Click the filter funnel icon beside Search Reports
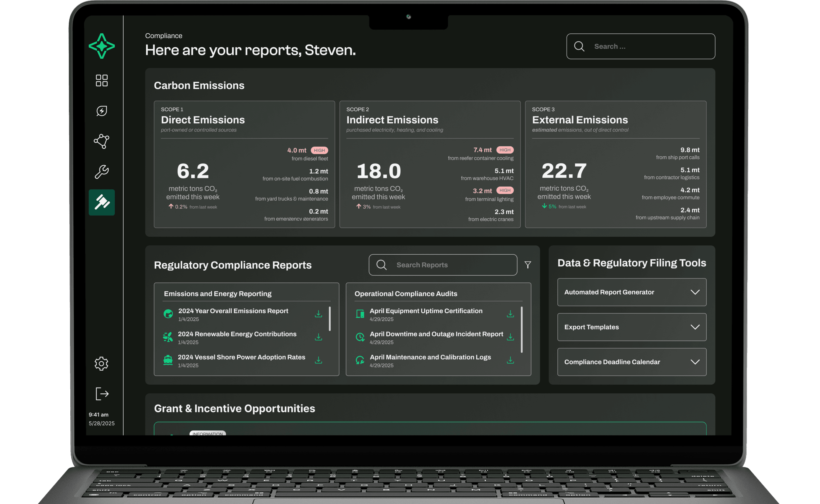This screenshot has width=820, height=504. (x=528, y=265)
